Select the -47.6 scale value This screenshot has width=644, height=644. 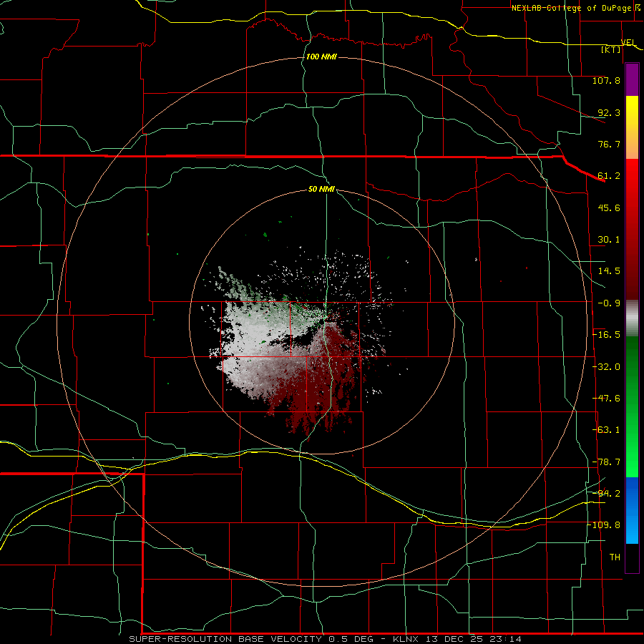(x=606, y=399)
